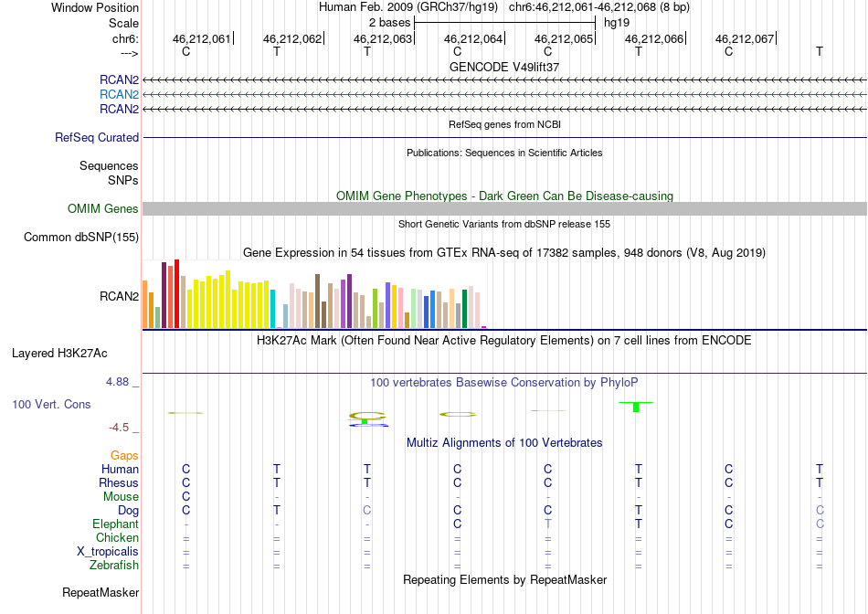Viewport: 868px width, 614px height.
Task: Click the position label 46,212,061
Action: (202, 38)
